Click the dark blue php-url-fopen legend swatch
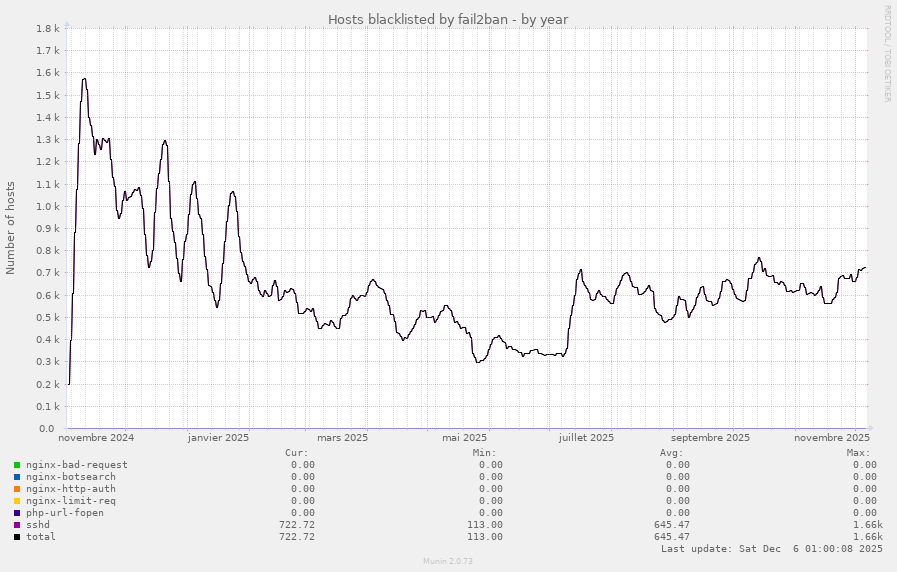The height and width of the screenshot is (572, 897). click(17, 513)
